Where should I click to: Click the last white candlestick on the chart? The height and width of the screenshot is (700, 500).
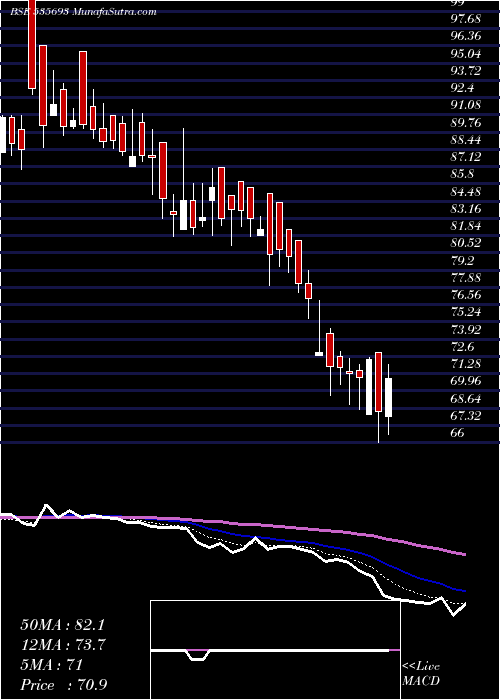[x=388, y=398]
